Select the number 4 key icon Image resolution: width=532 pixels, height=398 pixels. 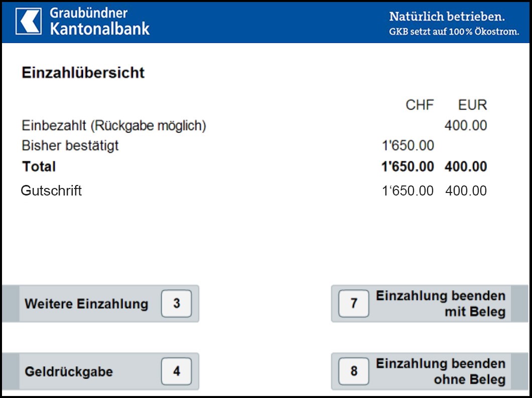[x=177, y=371]
